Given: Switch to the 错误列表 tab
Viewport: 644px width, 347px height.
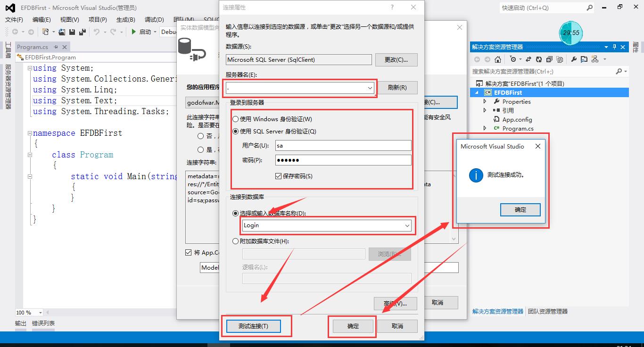Looking at the screenshot, I should click(x=43, y=323).
